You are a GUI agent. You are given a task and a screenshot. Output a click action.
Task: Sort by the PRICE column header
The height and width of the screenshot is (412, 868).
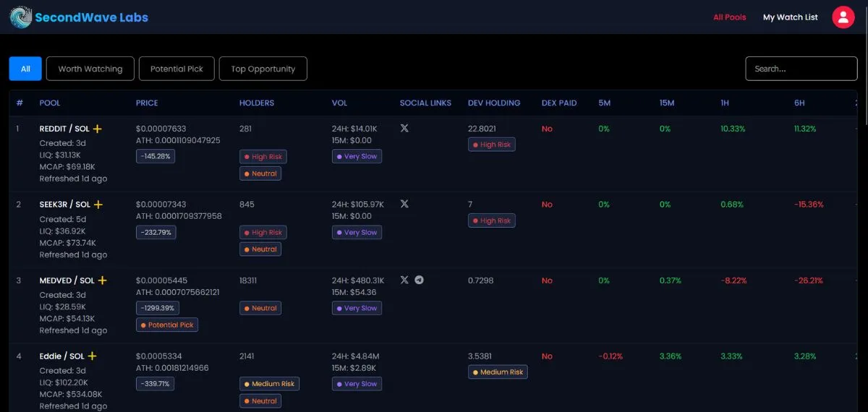pyautogui.click(x=147, y=103)
